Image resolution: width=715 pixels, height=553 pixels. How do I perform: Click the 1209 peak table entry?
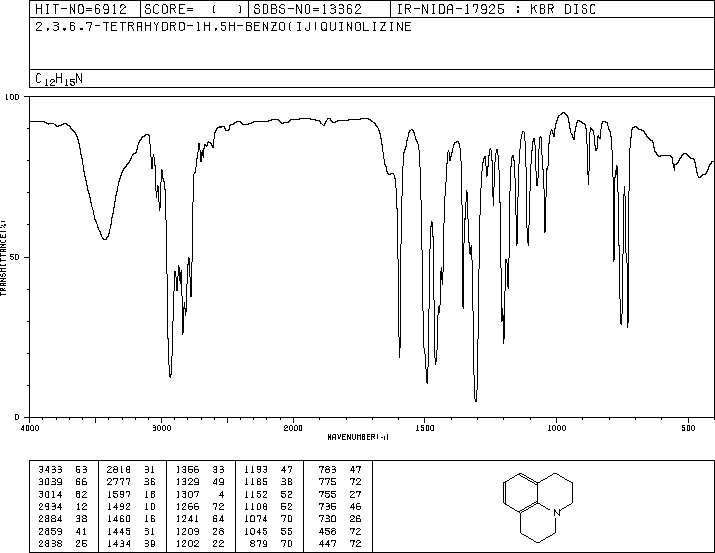(187, 531)
